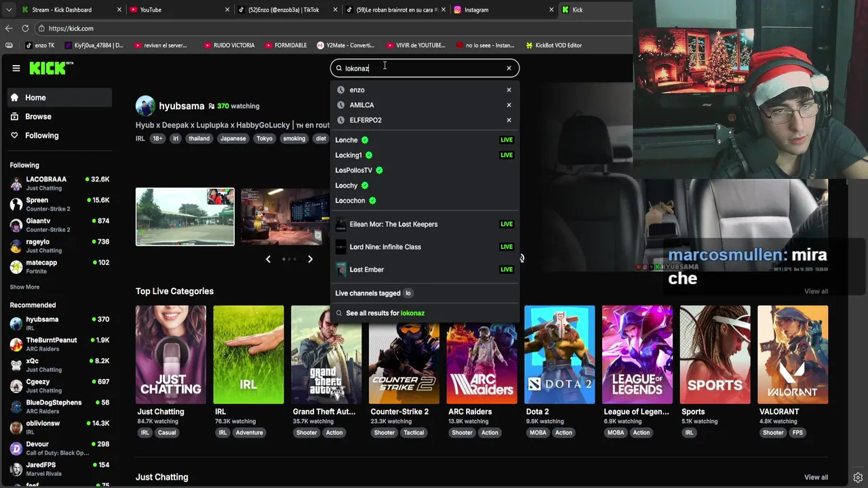This screenshot has height=488, width=868.
Task: Open Following in sidebar
Action: pos(60,136)
